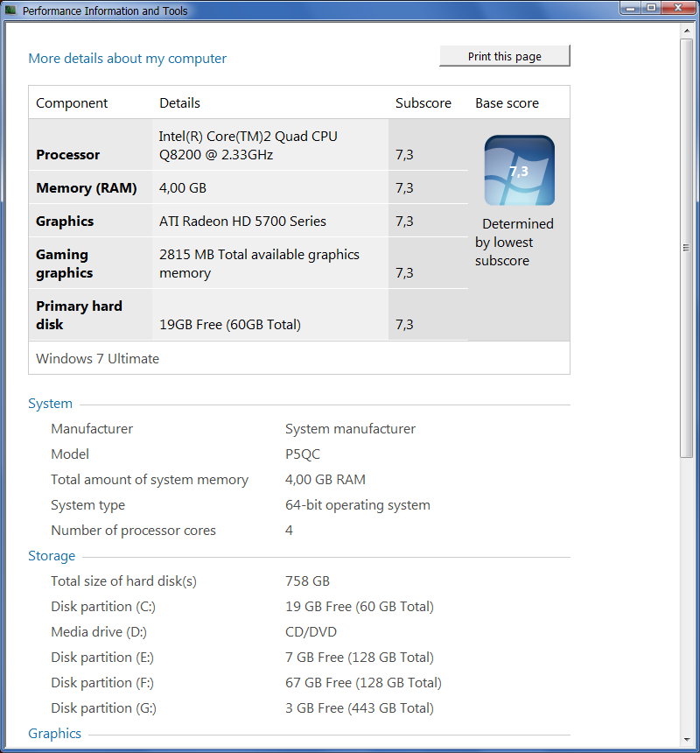Click the Primary hard disk row label
This screenshot has width=700, height=753.
click(x=79, y=315)
